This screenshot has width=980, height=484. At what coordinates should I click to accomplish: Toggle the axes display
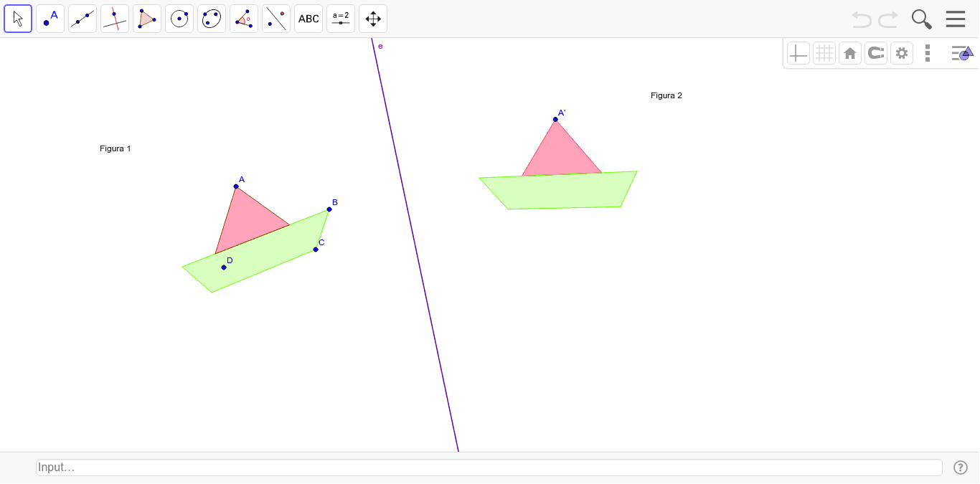coord(798,53)
